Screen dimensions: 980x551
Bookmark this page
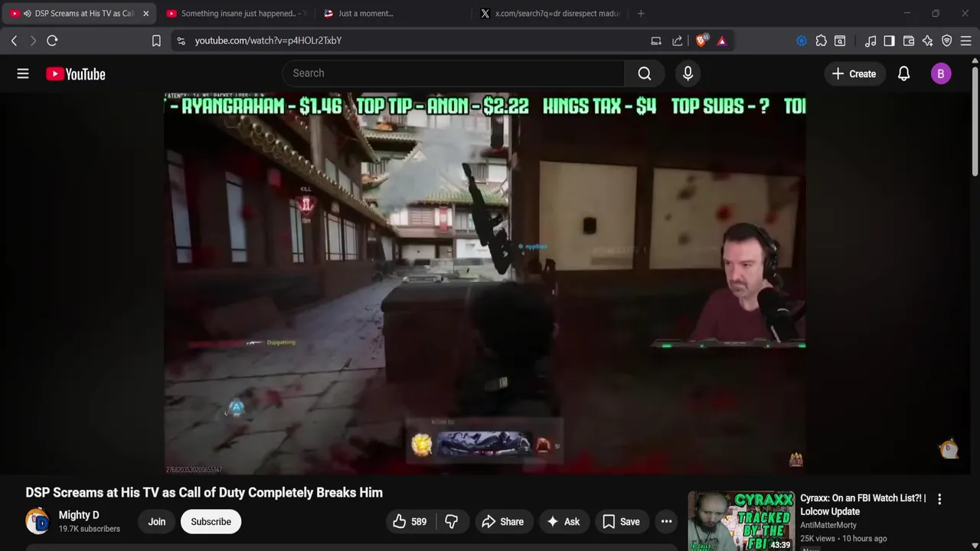tap(156, 41)
